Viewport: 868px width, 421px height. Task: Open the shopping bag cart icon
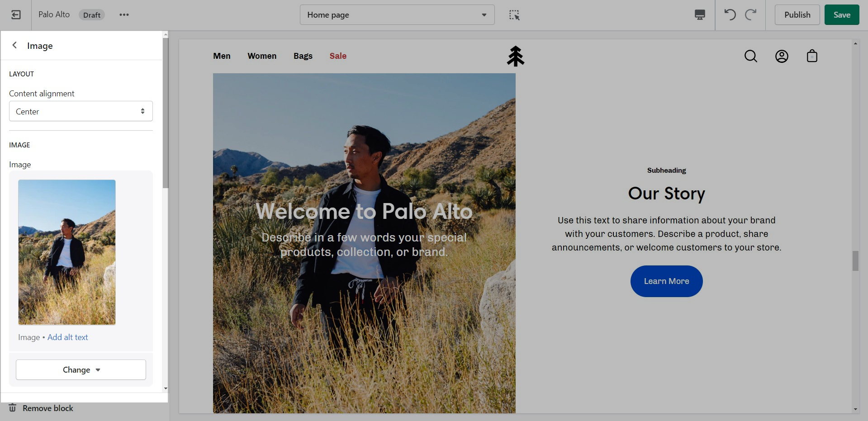(x=812, y=56)
